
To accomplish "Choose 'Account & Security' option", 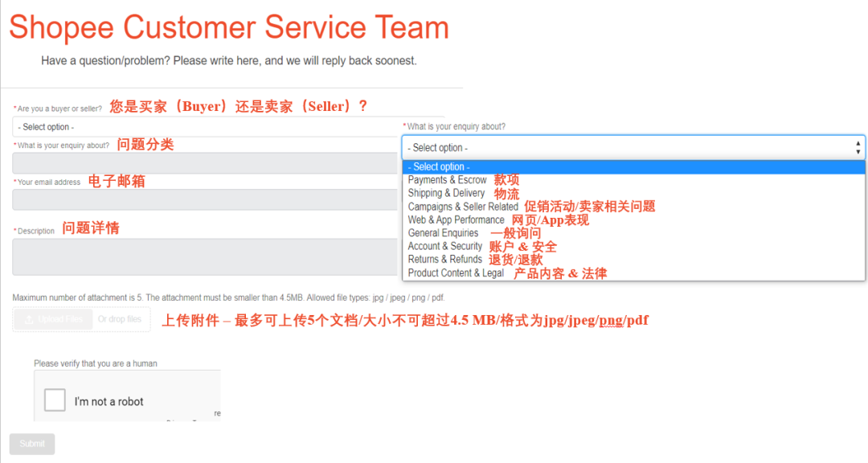I will 444,246.
